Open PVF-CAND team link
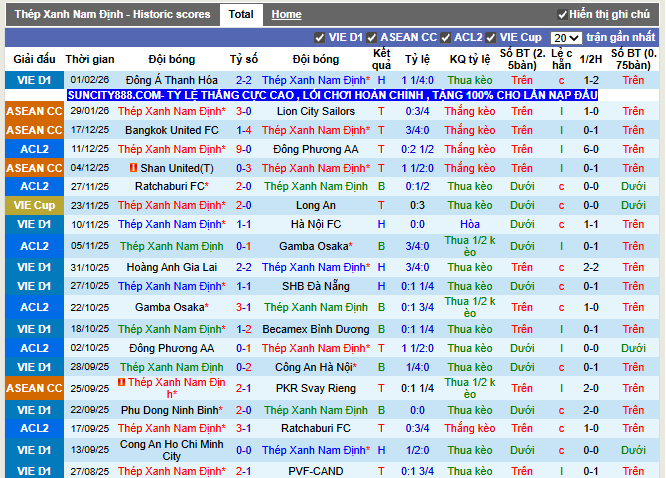 pyautogui.click(x=316, y=471)
